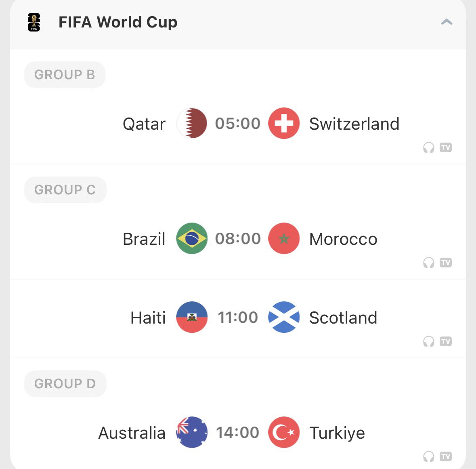Click the FIFA World Cup trophy logo
This screenshot has height=469, width=476.
(x=34, y=22)
